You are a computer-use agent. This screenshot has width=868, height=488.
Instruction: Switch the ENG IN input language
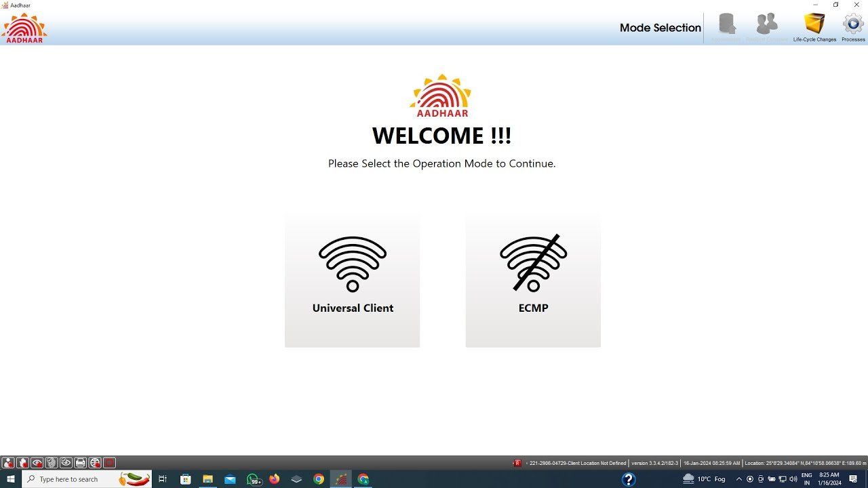coord(807,479)
